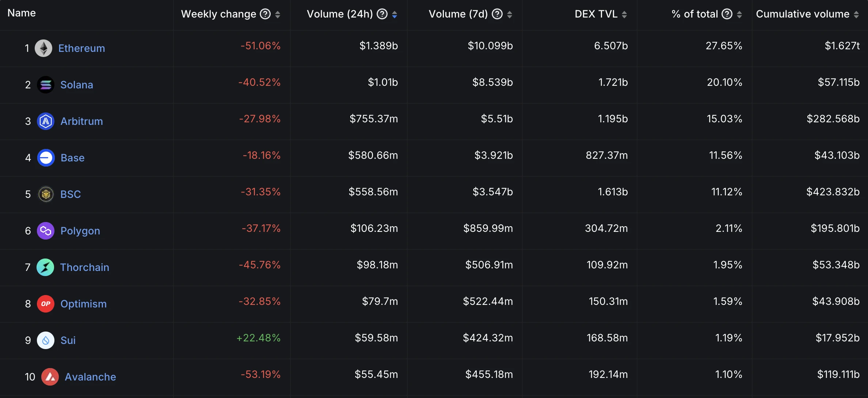The width and height of the screenshot is (868, 398).
Task: Open the Thorchain name link
Action: (84, 267)
